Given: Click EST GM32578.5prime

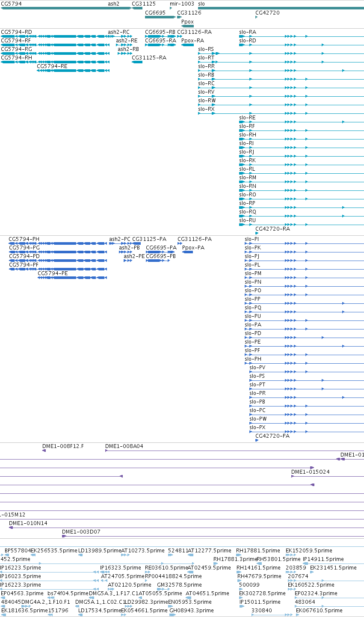Looking at the screenshot, I should (x=179, y=585).
